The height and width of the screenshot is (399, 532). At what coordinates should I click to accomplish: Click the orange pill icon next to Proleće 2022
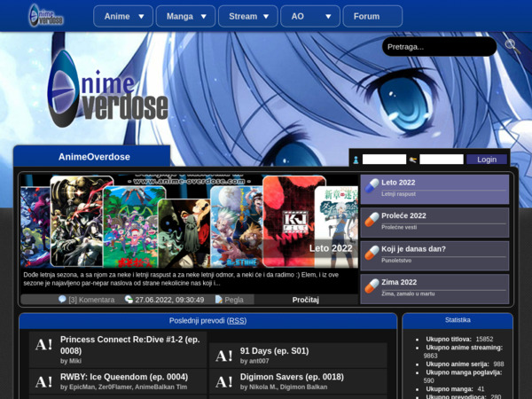coord(372,219)
